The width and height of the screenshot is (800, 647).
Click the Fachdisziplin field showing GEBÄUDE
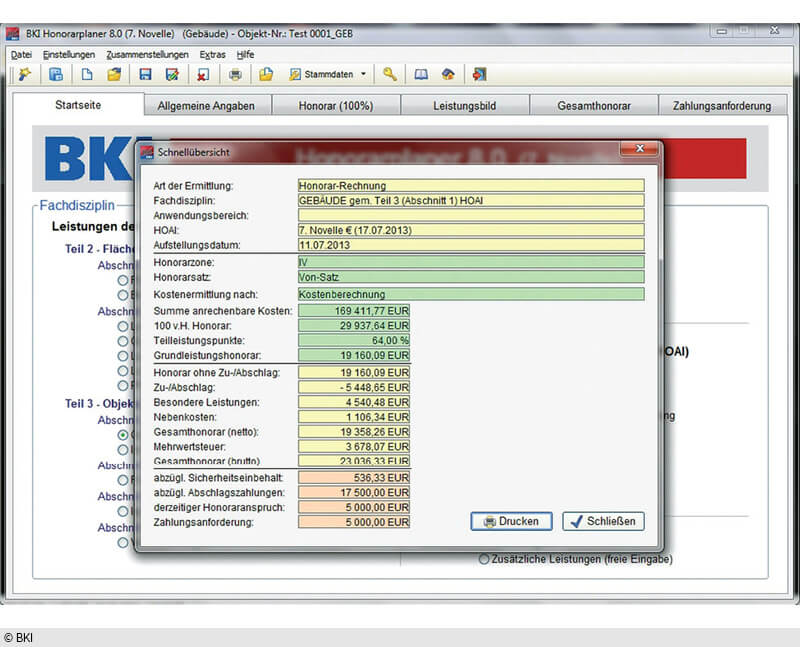coord(471,201)
